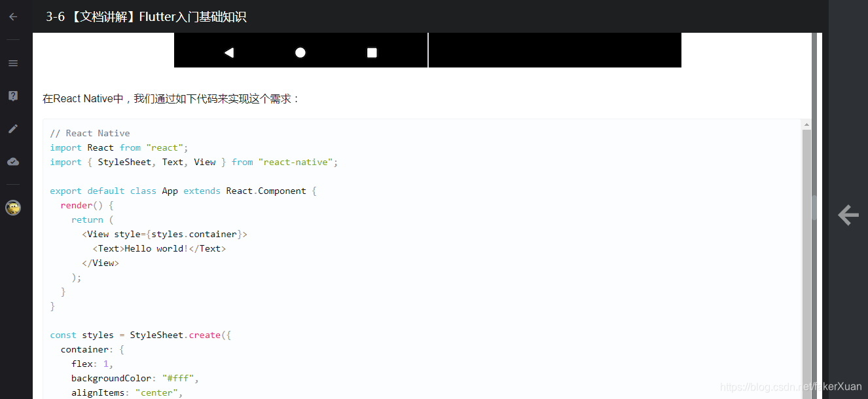868x399 pixels.
Task: Tap the Android recents square button
Action: (x=372, y=52)
